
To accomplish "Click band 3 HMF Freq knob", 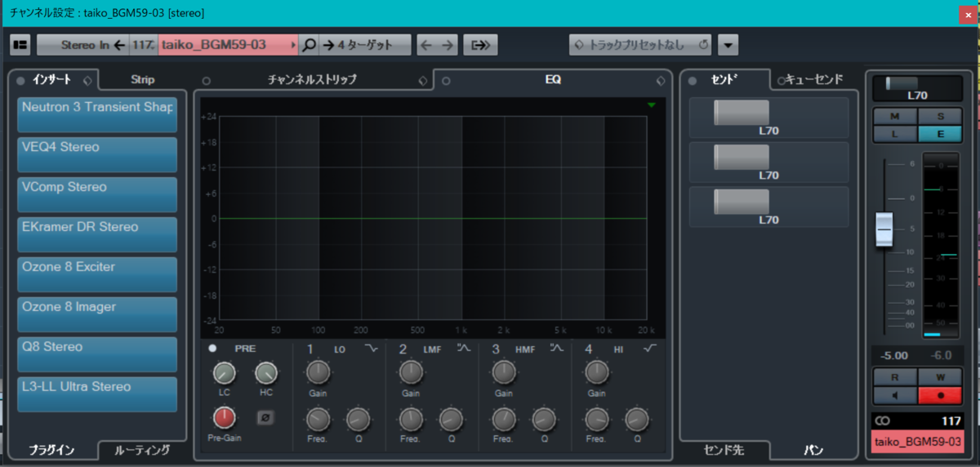I will click(x=504, y=420).
